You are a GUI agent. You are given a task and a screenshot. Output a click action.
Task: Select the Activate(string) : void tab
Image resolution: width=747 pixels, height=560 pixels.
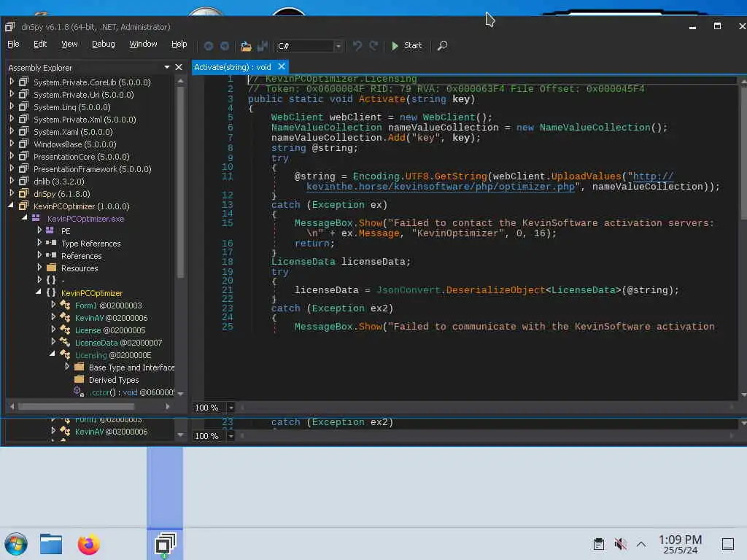pos(233,67)
